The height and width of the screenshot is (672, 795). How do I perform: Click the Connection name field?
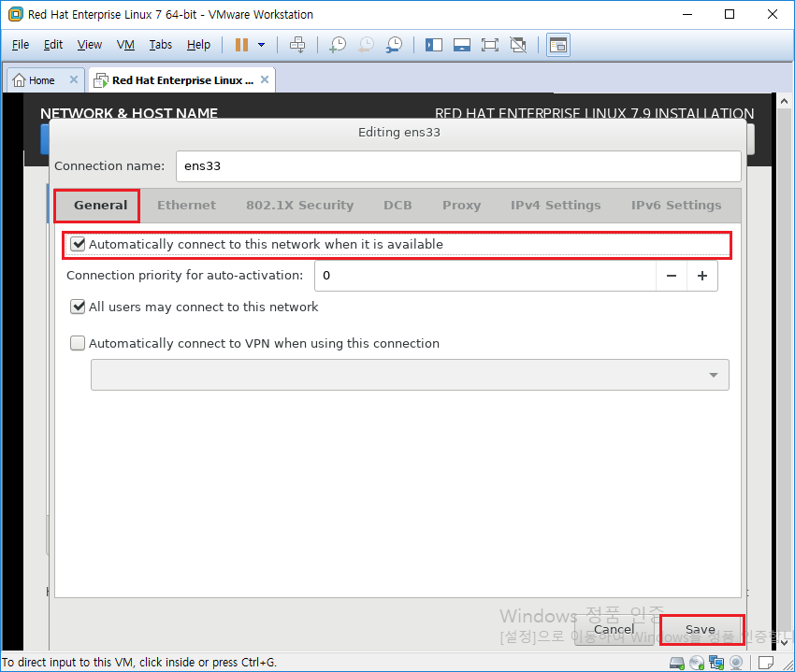pyautogui.click(x=458, y=166)
